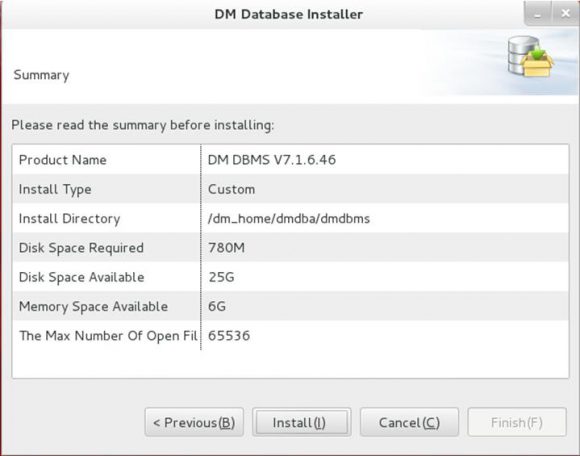Select the Product Name row
This screenshot has height=456, width=580.
coord(290,160)
